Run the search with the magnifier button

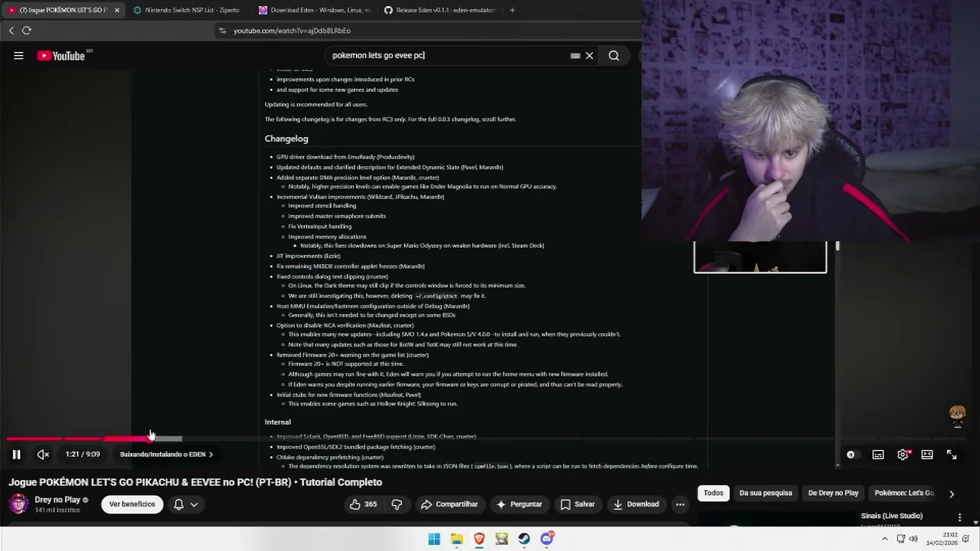click(614, 56)
